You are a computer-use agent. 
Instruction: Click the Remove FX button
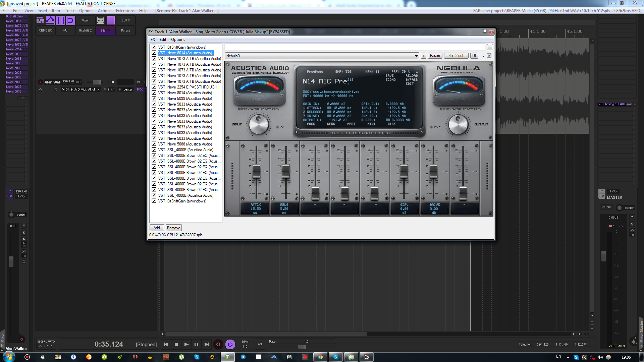pyautogui.click(x=174, y=228)
